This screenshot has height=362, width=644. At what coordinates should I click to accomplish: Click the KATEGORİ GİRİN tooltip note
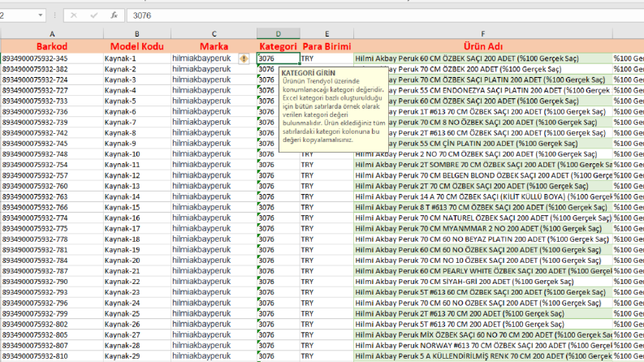pos(334,110)
